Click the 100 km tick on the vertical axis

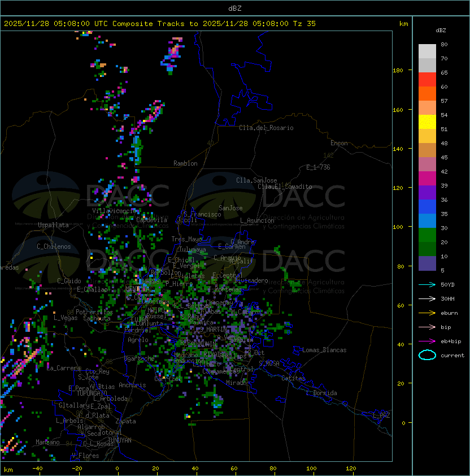(398, 227)
